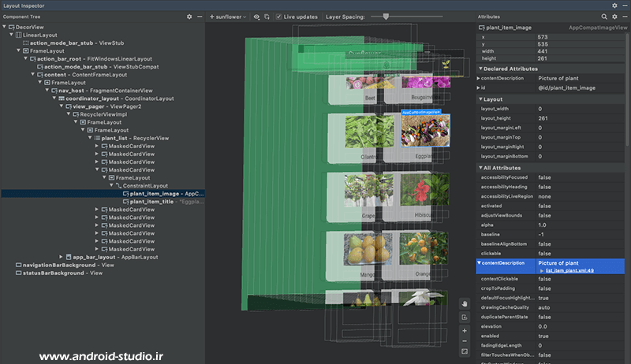
Task: Open the list_item_plant.xml:49 link
Action: click(x=569, y=270)
